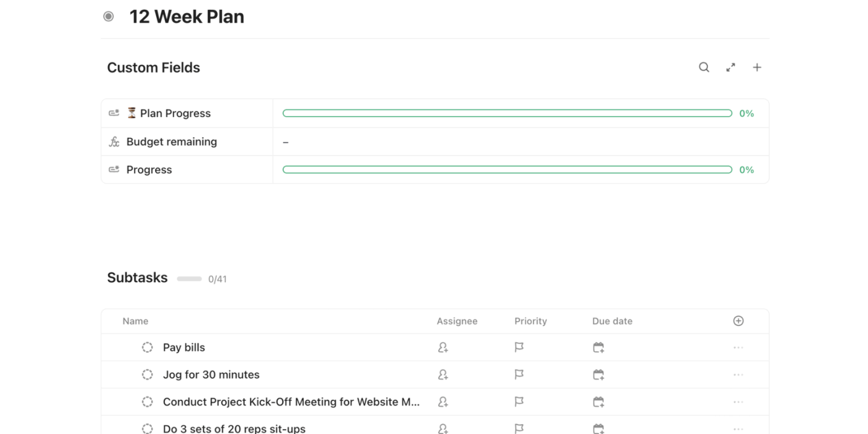Open the due date calendar for Pay bills
The height and width of the screenshot is (434, 868).
pos(598,347)
